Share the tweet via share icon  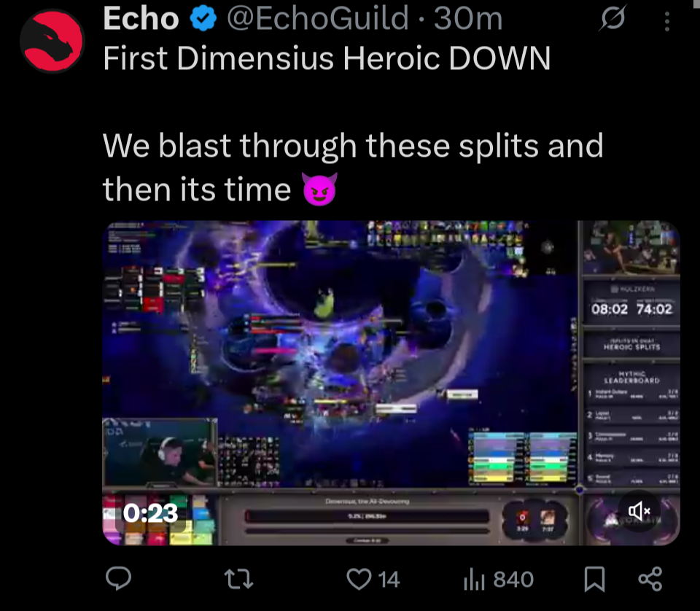[x=650, y=580]
